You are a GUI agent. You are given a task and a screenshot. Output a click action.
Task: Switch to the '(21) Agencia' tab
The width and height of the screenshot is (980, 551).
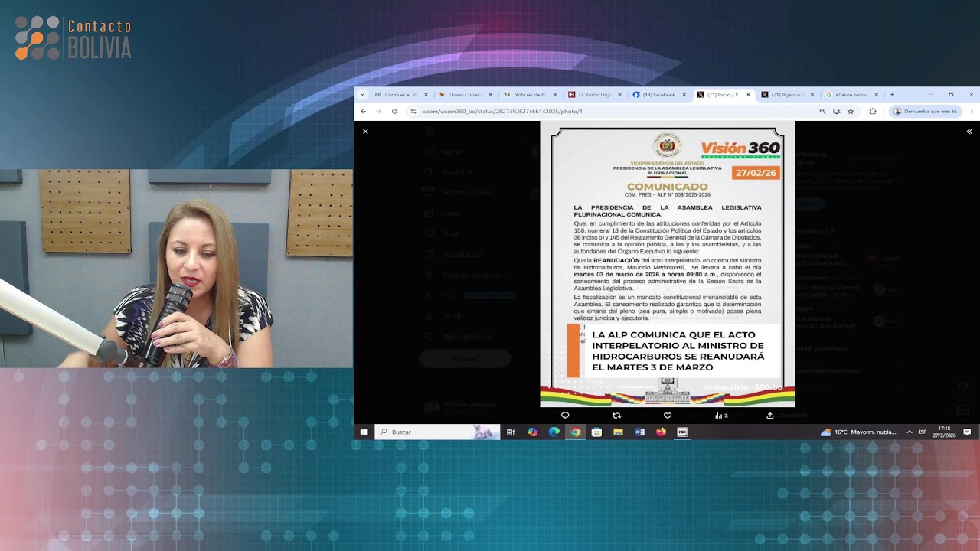pos(787,95)
